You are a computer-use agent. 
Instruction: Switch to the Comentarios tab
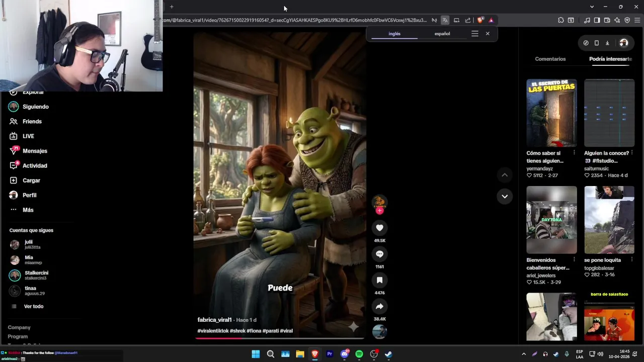(x=550, y=59)
